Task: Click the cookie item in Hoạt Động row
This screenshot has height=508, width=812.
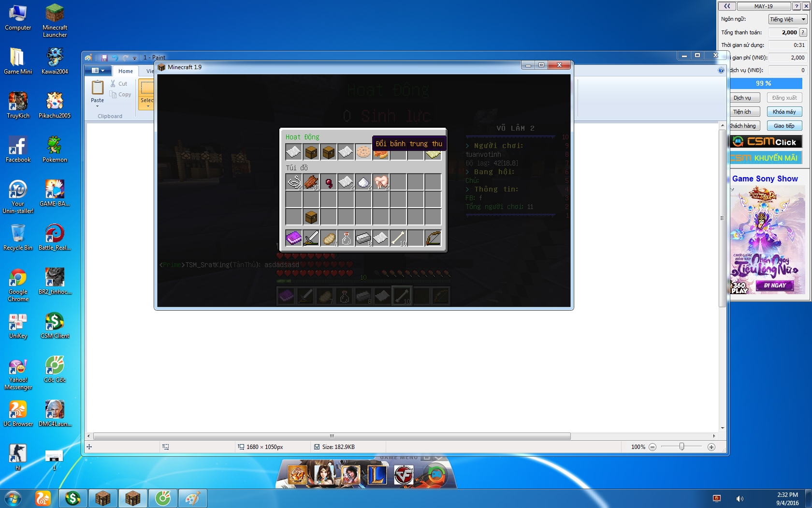Action: coord(363,152)
